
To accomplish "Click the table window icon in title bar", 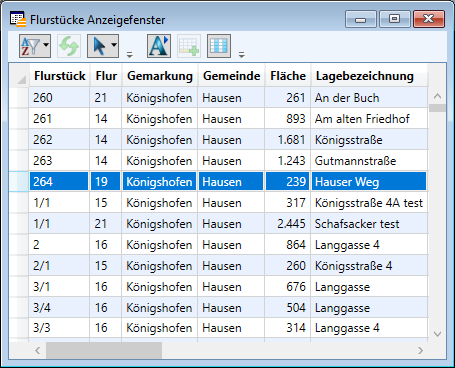I will 18,19.
